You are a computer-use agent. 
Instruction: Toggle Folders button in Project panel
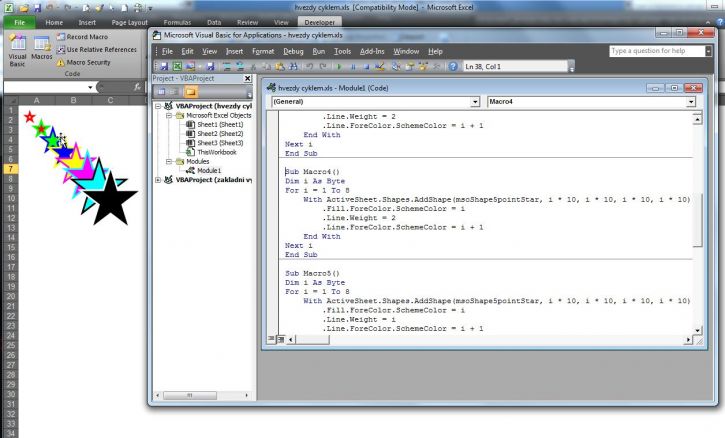pyautogui.click(x=190, y=92)
